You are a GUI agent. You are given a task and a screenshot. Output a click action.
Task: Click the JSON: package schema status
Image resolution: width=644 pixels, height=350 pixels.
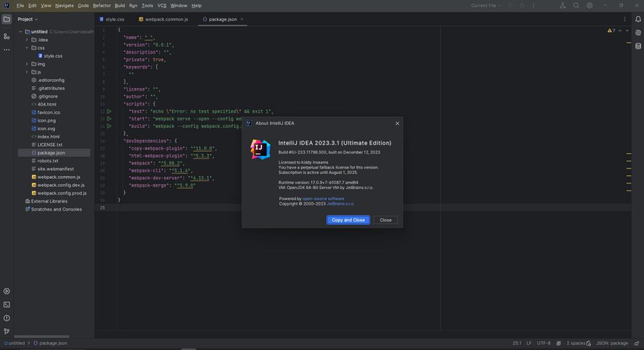pyautogui.click(x=612, y=344)
